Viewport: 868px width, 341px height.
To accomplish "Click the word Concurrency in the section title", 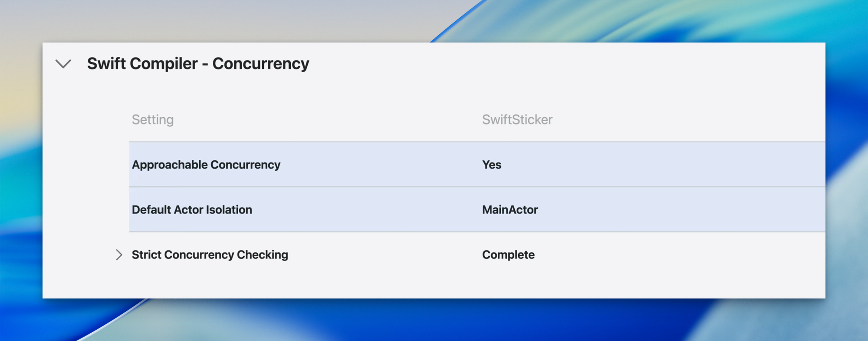I will tap(261, 64).
